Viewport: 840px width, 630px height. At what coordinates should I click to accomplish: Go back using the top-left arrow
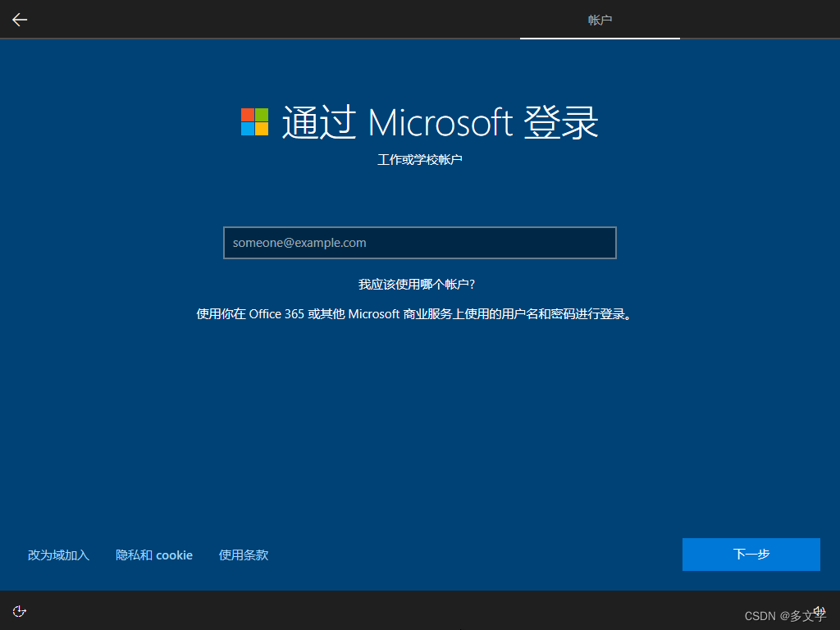tap(20, 20)
